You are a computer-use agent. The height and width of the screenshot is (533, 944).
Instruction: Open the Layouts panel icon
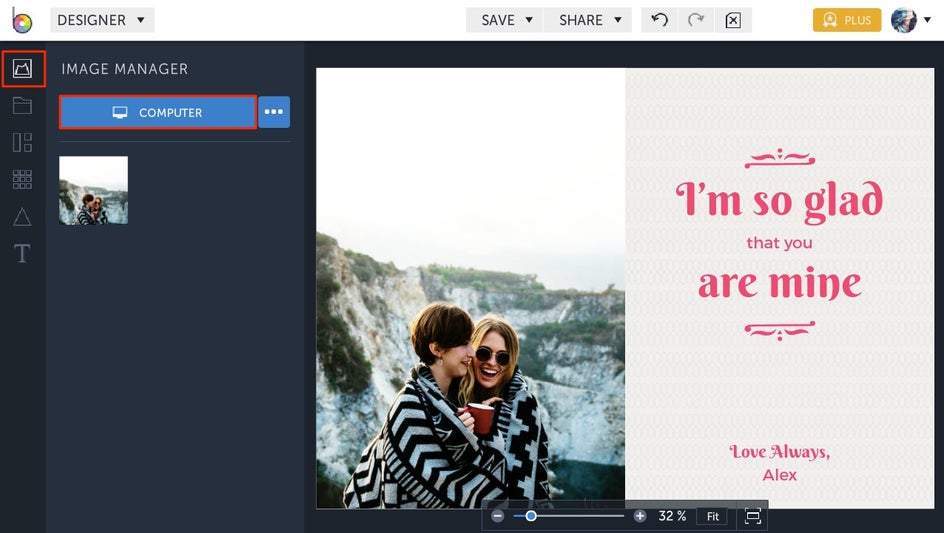click(22, 142)
